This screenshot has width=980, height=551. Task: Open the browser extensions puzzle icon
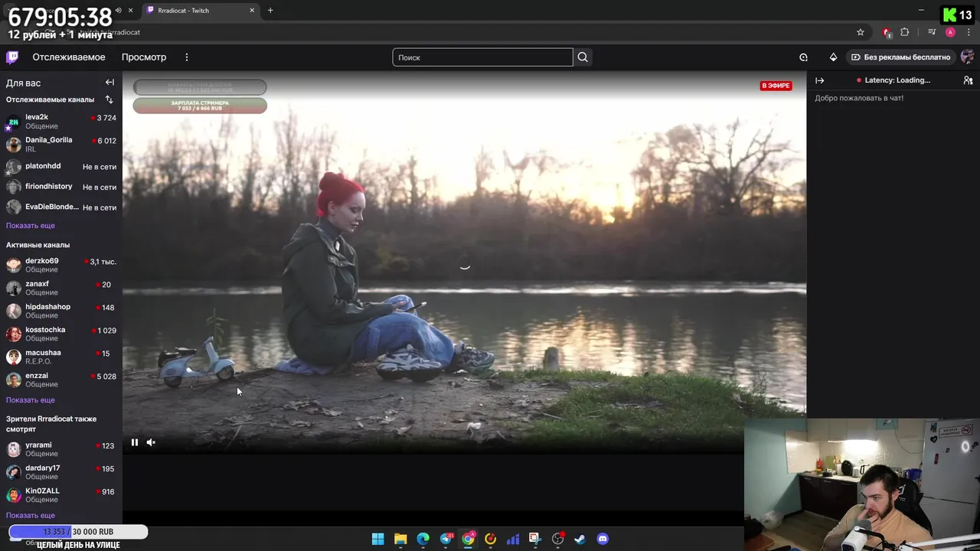pos(905,32)
